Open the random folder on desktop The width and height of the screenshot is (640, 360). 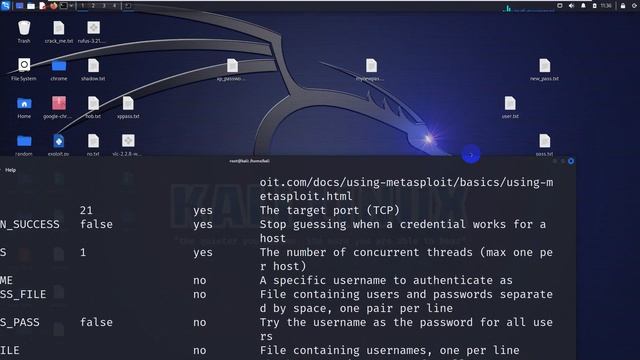(x=24, y=145)
